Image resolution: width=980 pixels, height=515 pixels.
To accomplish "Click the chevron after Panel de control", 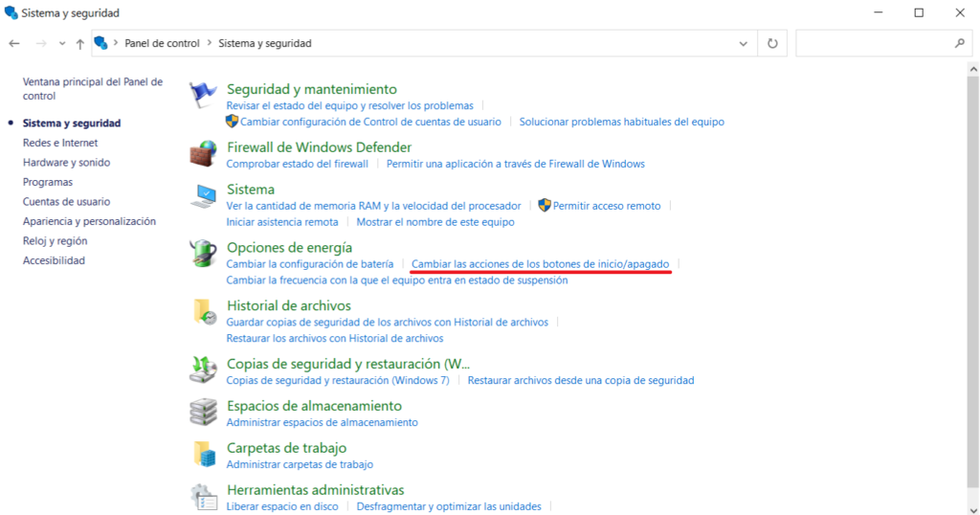I will click(210, 43).
